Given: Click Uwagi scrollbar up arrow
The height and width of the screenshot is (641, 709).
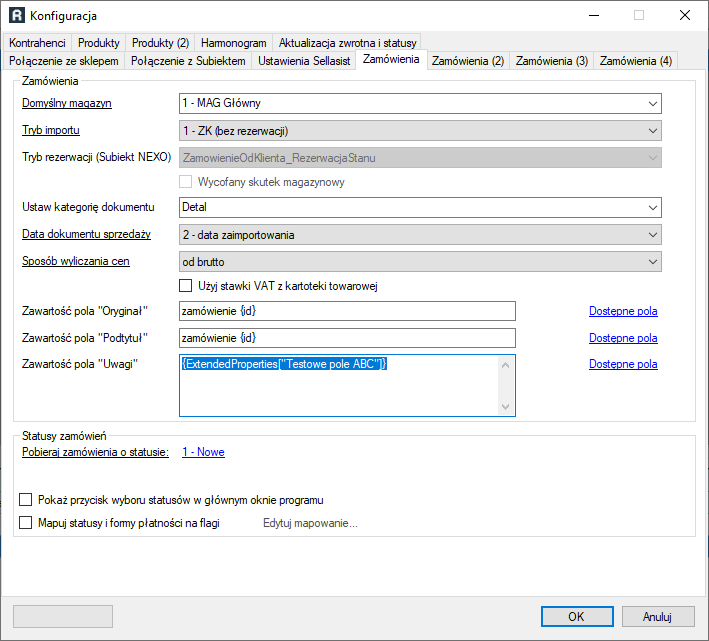Looking at the screenshot, I should (506, 365).
